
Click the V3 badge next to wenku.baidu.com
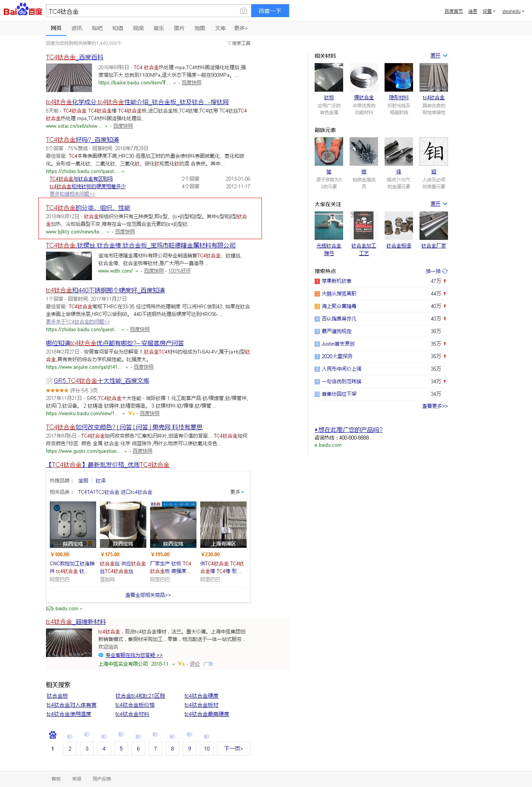(131, 413)
